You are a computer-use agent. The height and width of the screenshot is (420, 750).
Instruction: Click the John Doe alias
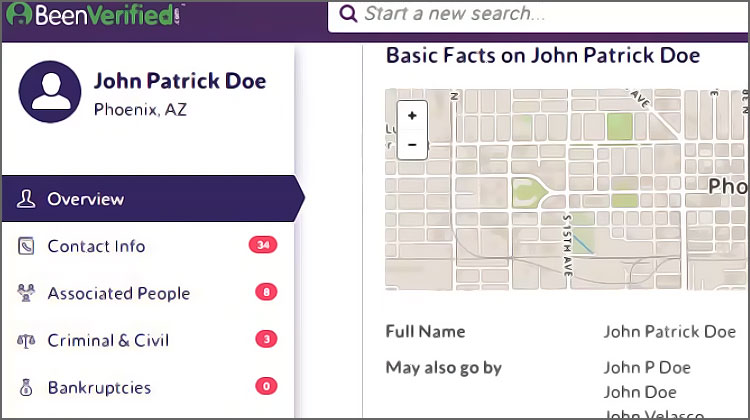[x=640, y=392]
